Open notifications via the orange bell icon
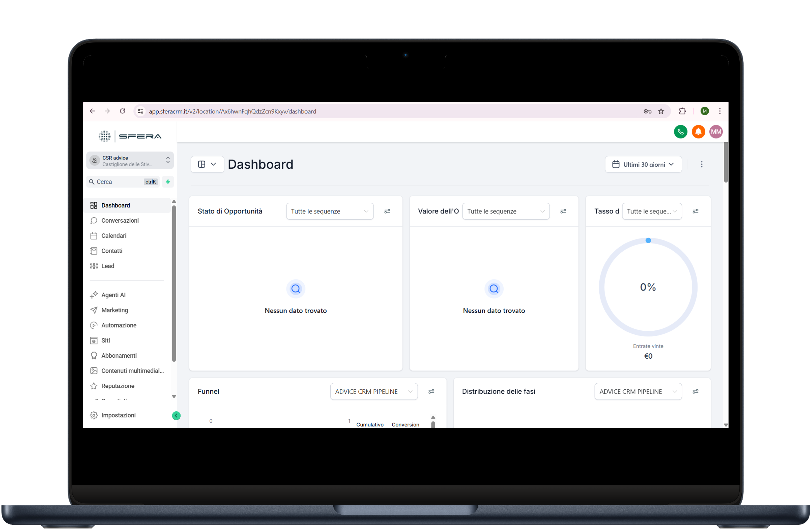Screen dimensions: 812x530 pyautogui.click(x=698, y=132)
